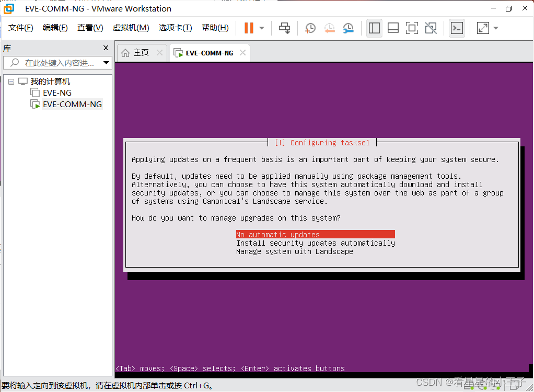Click the library search input field
Screen dimensions: 534x392
56,63
